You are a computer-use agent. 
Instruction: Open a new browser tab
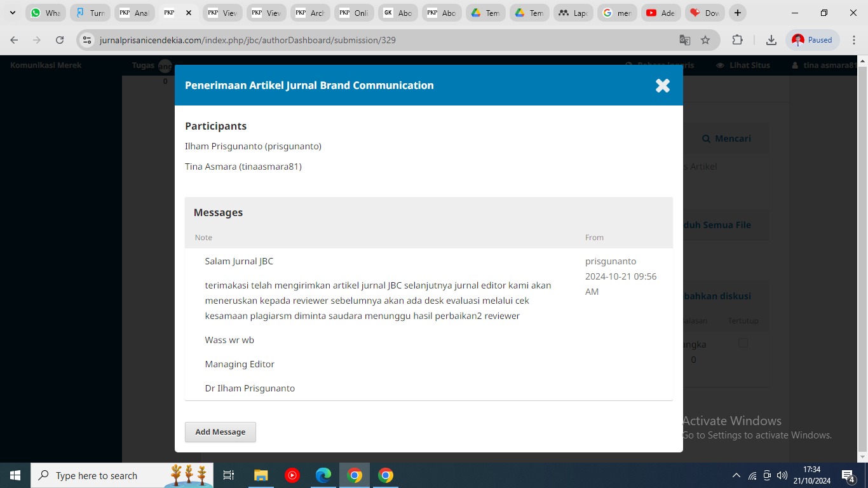(737, 13)
